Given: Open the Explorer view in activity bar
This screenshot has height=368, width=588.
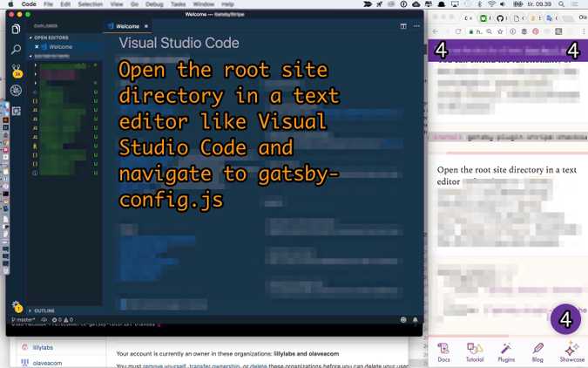Looking at the screenshot, I should pyautogui.click(x=16, y=30).
